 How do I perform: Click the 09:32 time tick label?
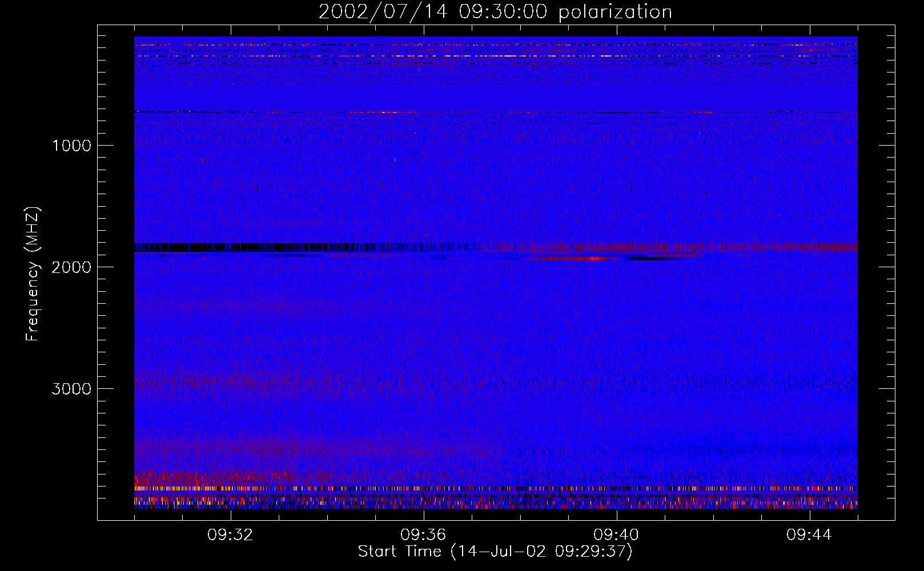click(x=230, y=535)
